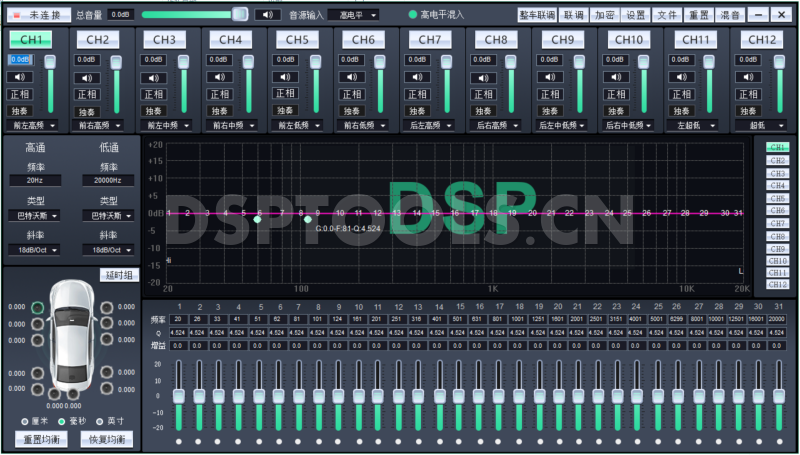Click the 联调 button
Screen dimensions: 800x455
pos(574,15)
